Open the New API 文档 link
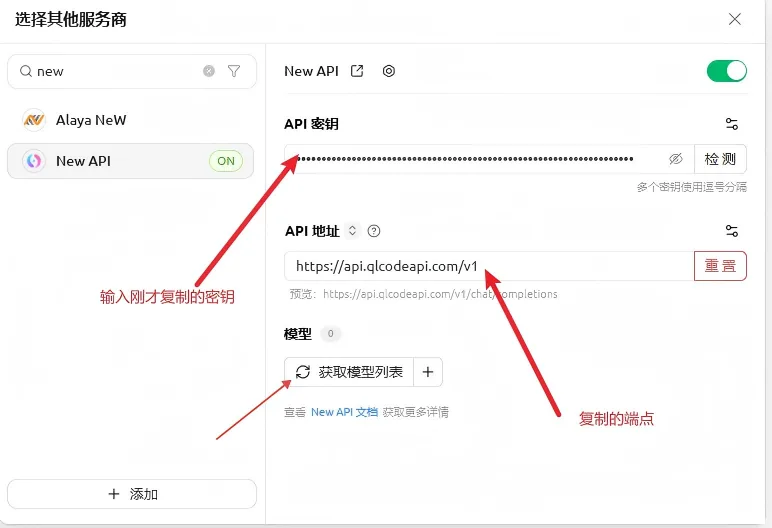772x528 pixels. 344,412
